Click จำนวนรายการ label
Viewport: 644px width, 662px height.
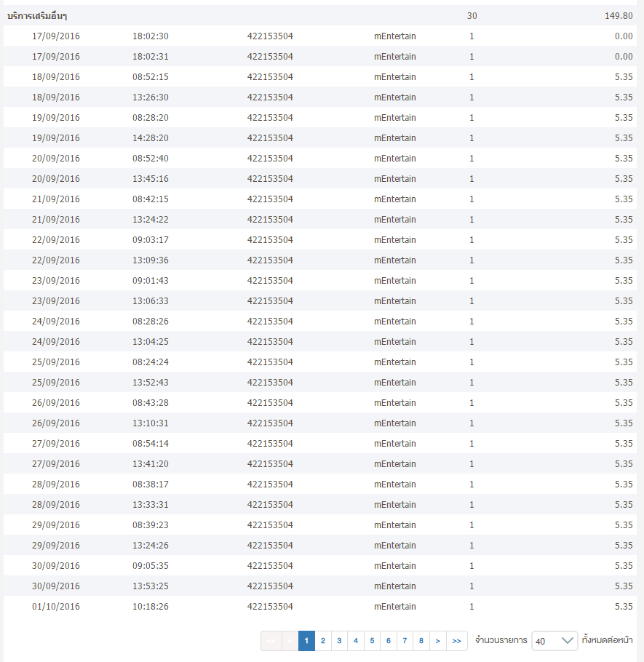[x=501, y=640]
